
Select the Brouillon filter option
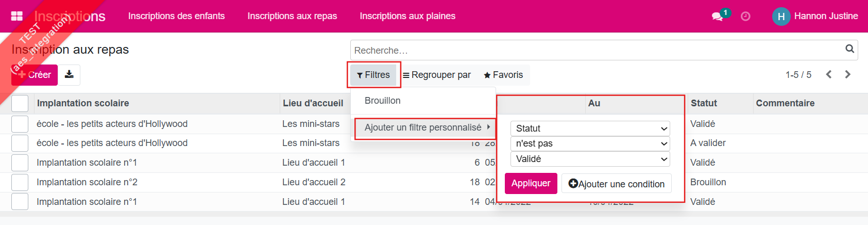383,101
